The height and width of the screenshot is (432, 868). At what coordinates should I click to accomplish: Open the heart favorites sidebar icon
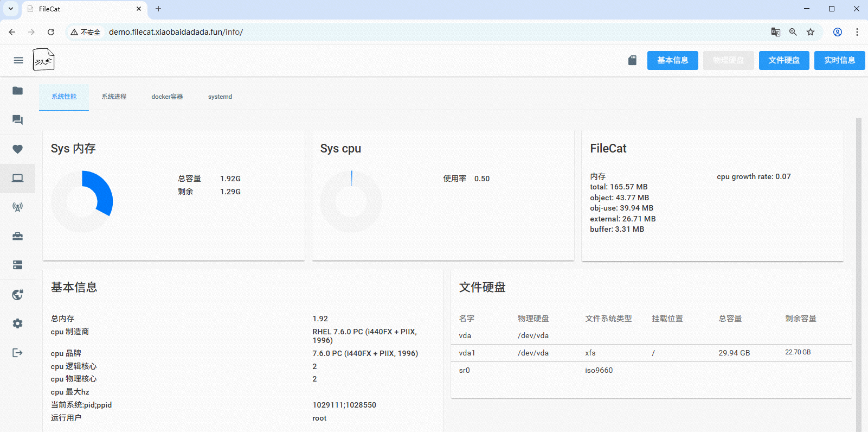[x=17, y=149]
